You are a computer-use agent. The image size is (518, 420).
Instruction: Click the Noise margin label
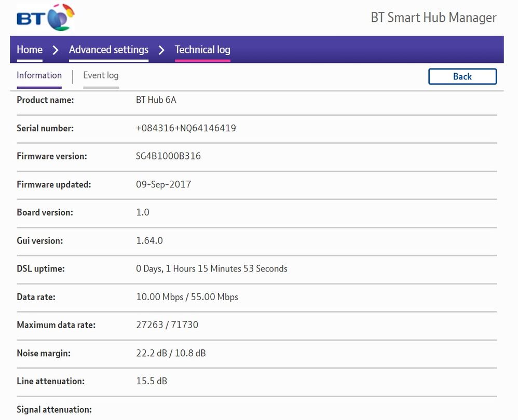[44, 353]
